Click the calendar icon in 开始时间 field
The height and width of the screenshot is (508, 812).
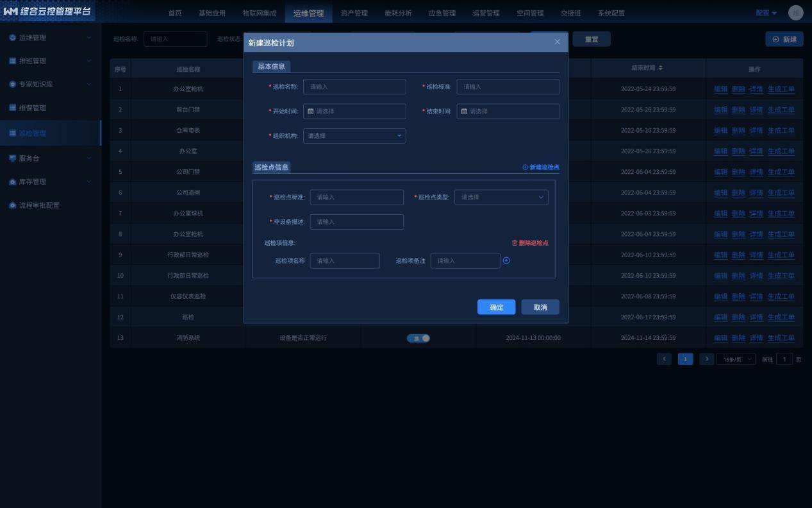coord(311,112)
